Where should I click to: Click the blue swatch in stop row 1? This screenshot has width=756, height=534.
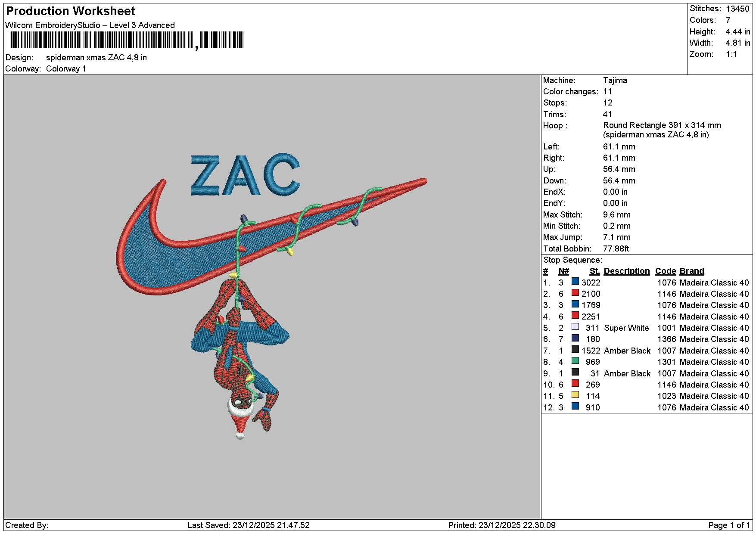point(575,282)
